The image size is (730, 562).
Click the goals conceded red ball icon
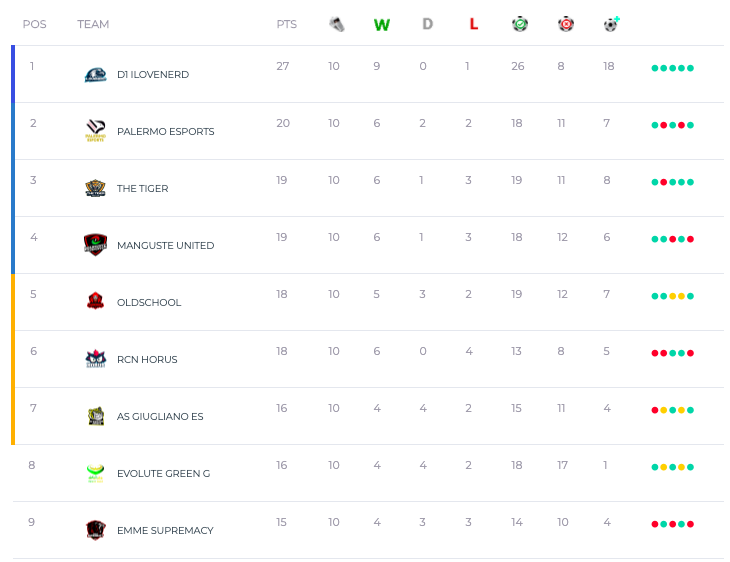pos(565,24)
